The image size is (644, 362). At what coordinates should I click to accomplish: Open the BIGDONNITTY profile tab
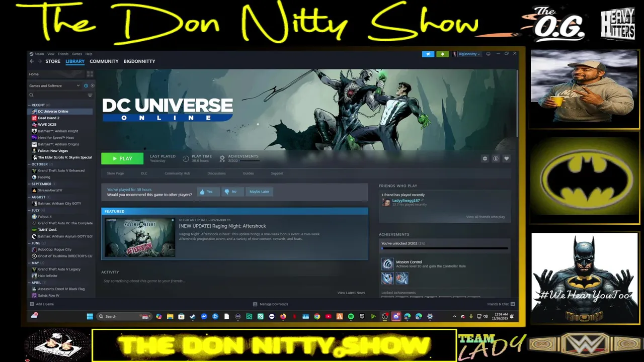139,61
